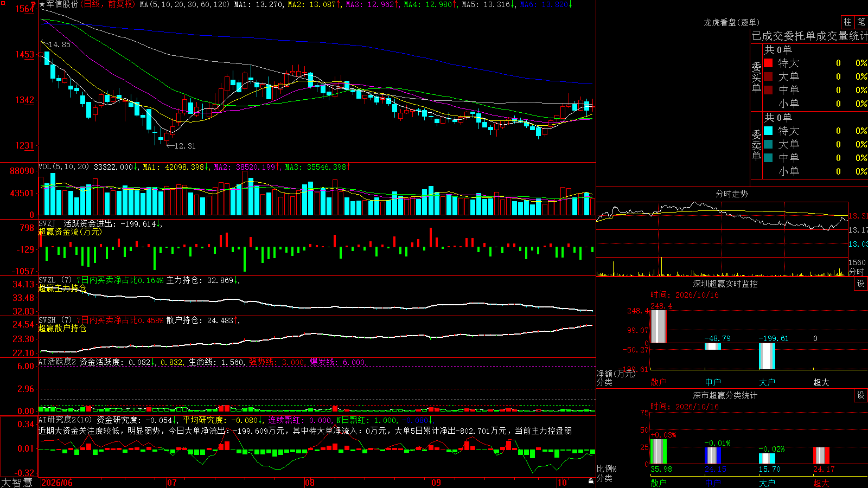The width and height of the screenshot is (868, 488).
Task: Click the bright red 特大 buy order swatch
Action: tap(768, 63)
